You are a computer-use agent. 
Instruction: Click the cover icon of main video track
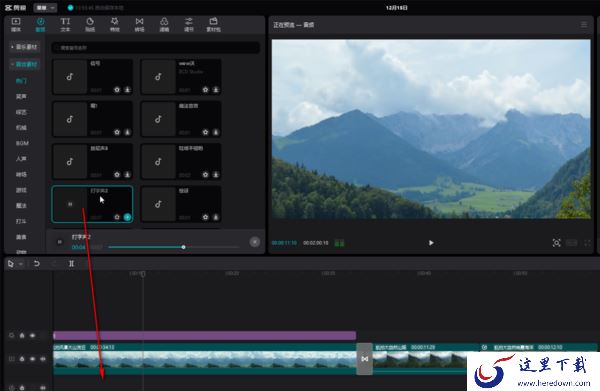(x=11, y=359)
